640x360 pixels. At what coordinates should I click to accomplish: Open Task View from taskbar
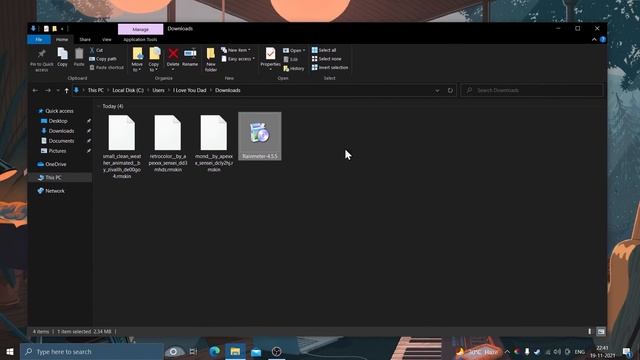coord(193,351)
